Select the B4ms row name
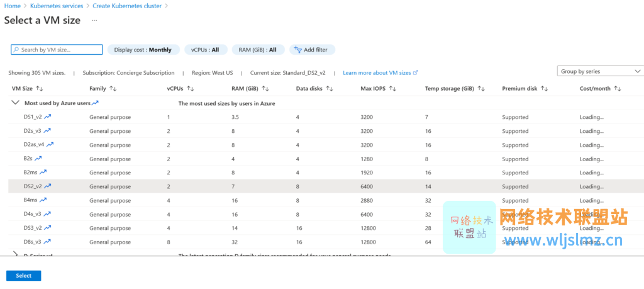The image size is (644, 289). (31, 200)
